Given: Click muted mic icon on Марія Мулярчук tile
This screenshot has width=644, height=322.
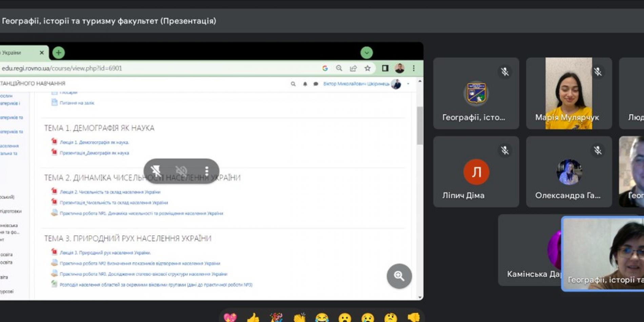Looking at the screenshot, I should [598, 72].
